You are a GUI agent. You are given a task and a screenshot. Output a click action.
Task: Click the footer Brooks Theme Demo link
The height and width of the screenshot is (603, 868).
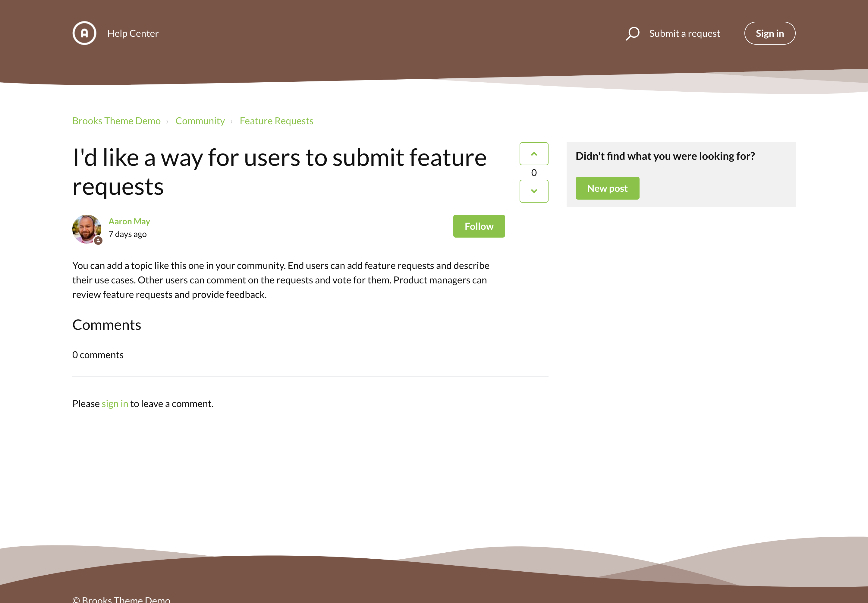click(x=126, y=599)
